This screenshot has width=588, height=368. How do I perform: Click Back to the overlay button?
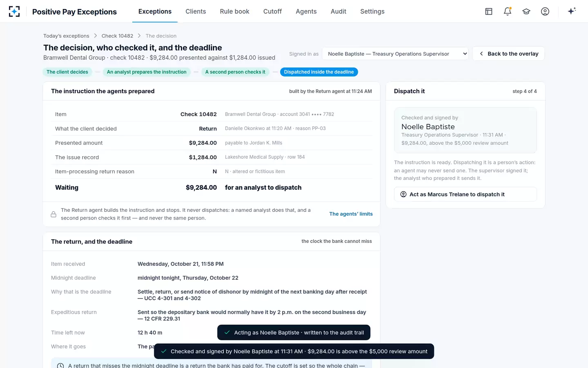point(508,54)
